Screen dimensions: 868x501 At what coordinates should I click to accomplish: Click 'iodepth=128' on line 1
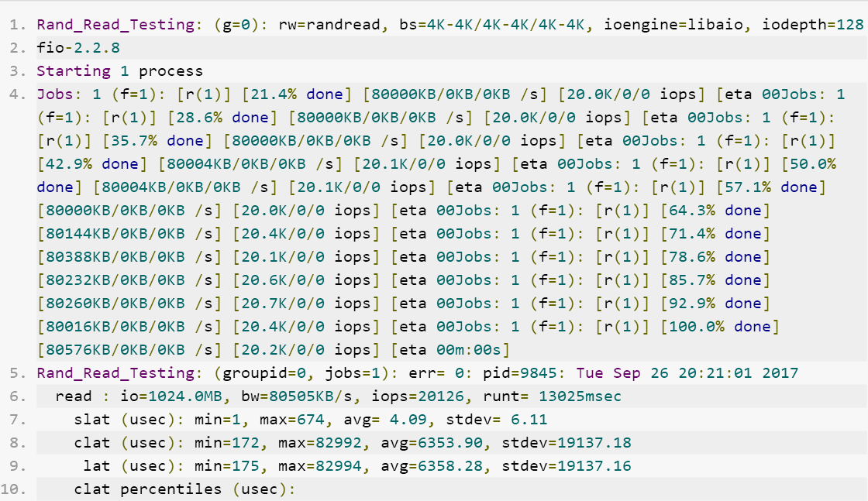click(x=813, y=25)
